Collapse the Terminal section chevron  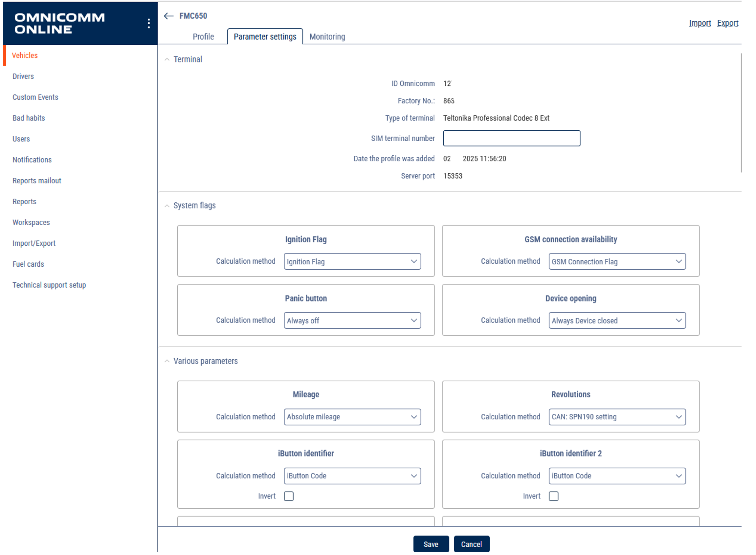(167, 59)
